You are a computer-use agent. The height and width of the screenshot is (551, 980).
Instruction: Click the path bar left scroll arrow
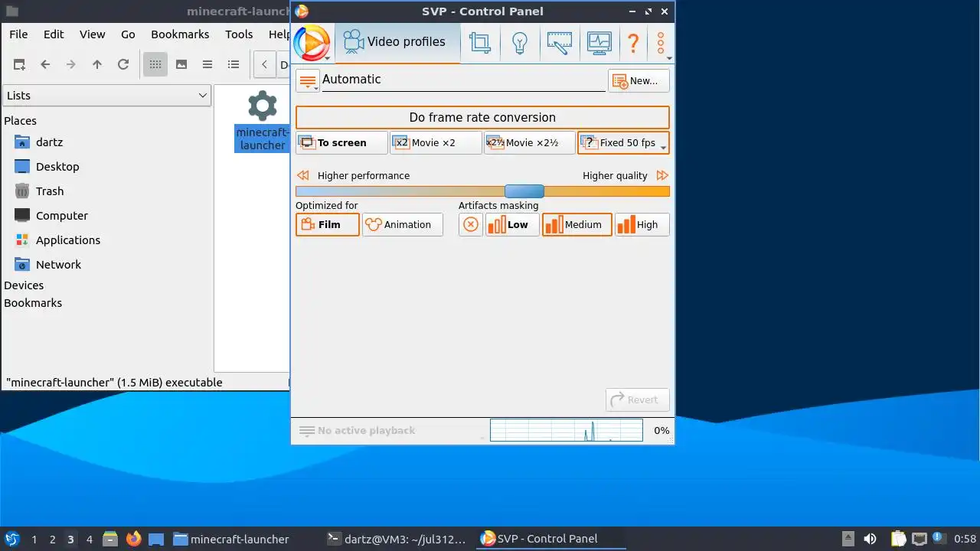coord(264,64)
